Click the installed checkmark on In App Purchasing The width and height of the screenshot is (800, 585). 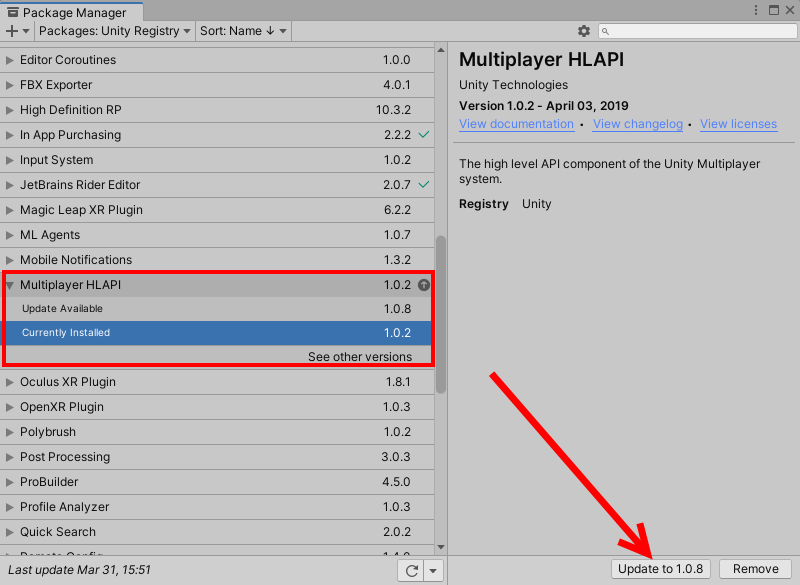coord(423,135)
